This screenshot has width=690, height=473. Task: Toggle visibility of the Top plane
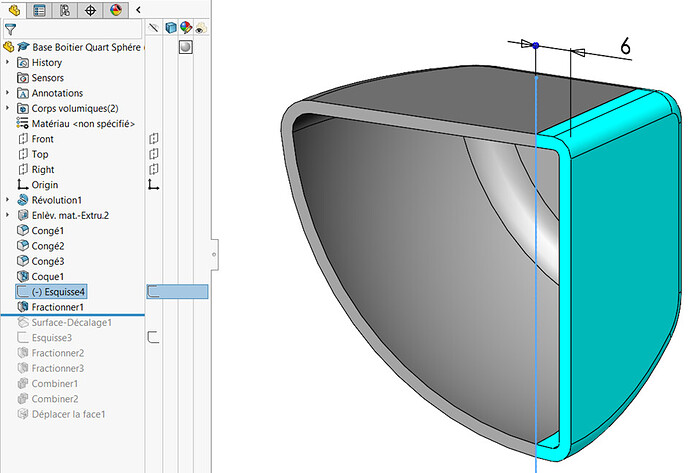click(153, 154)
